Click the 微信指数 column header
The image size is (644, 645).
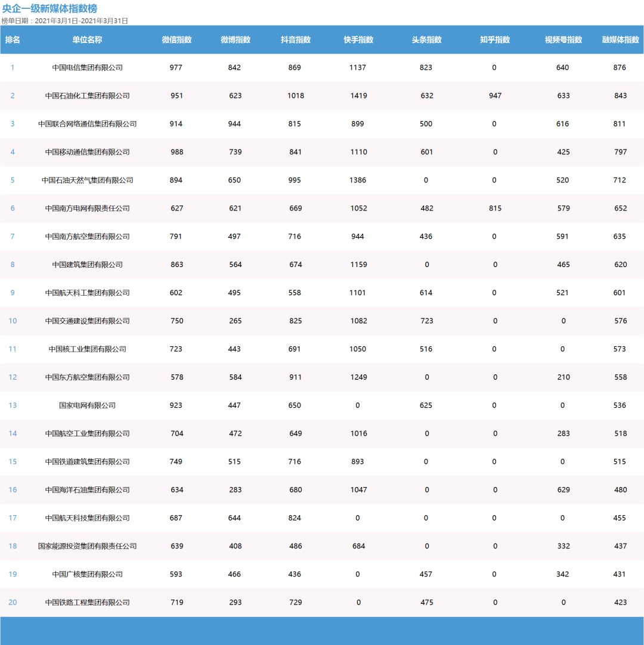click(177, 40)
